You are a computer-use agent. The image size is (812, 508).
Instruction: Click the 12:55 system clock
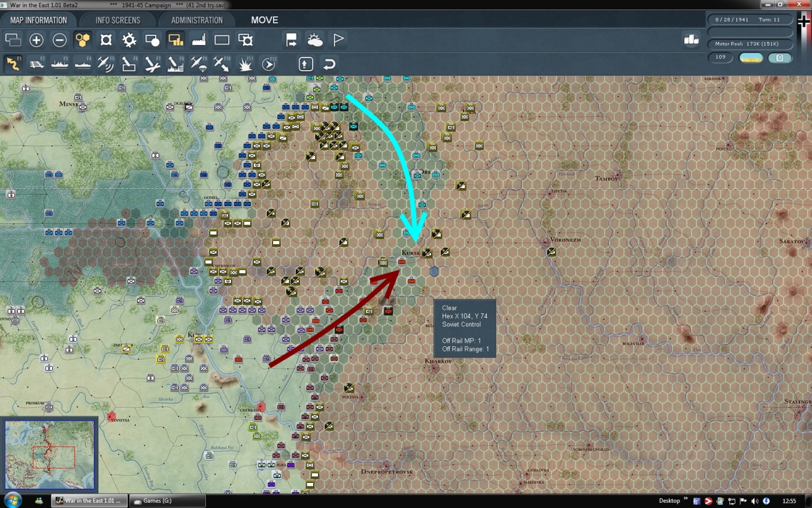(x=789, y=501)
